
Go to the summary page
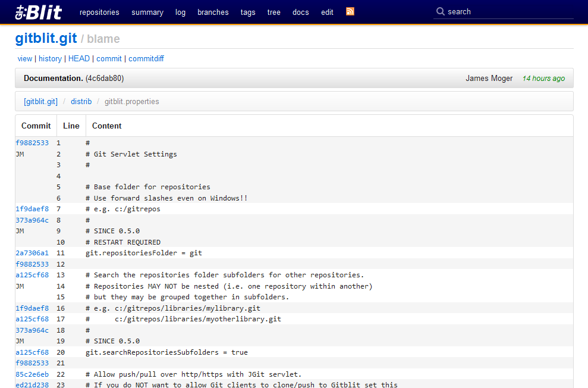(x=147, y=12)
